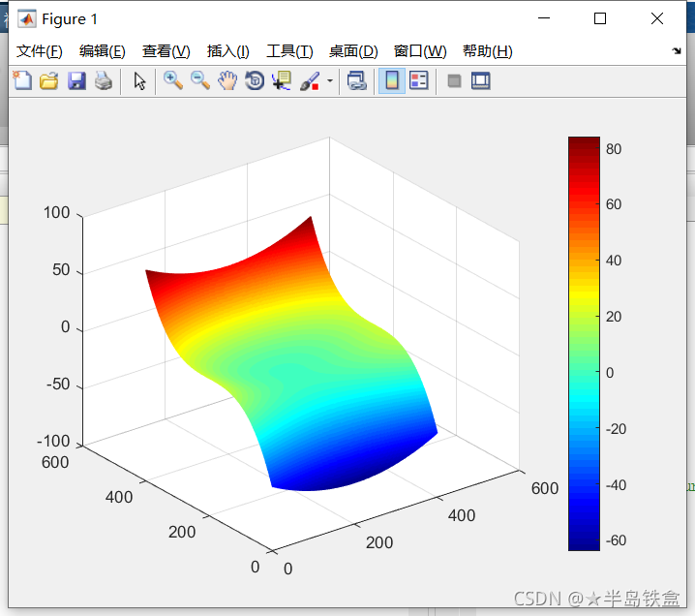This screenshot has height=616, width=695.
Task: Select the Zoom Out magnifier tool
Action: [x=200, y=81]
